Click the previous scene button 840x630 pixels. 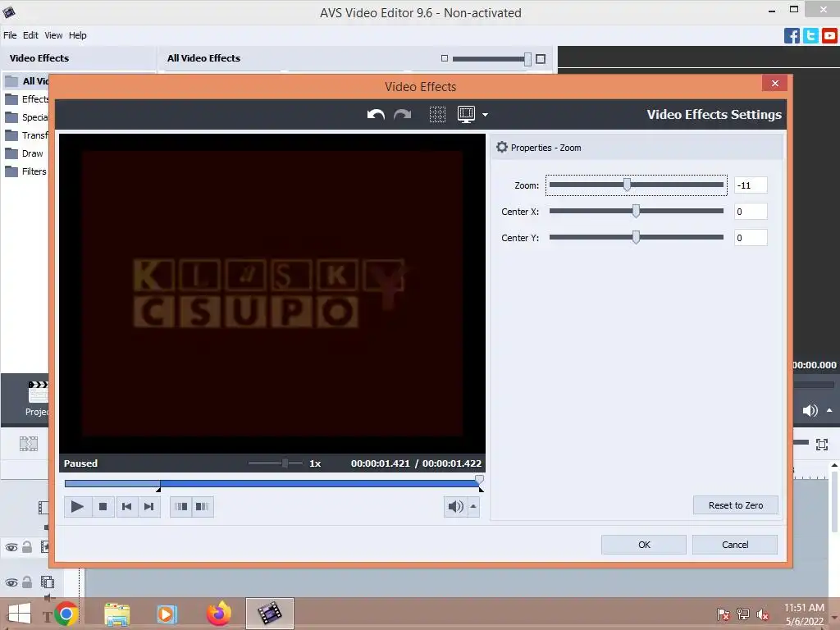pos(181,507)
